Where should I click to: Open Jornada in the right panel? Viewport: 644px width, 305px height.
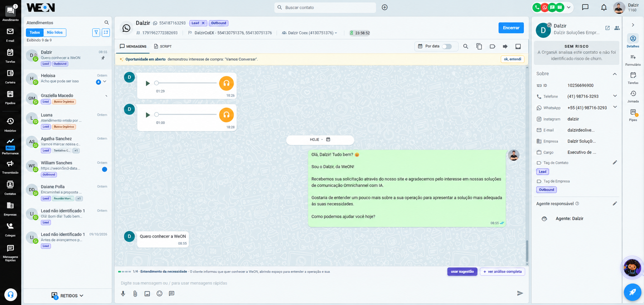click(633, 96)
